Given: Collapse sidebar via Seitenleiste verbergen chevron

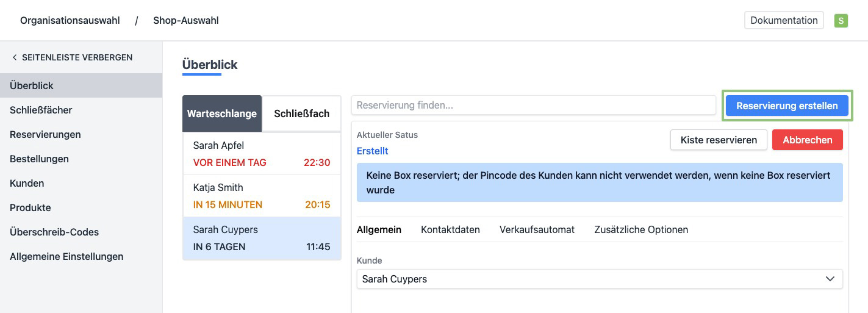Looking at the screenshot, I should pos(15,57).
